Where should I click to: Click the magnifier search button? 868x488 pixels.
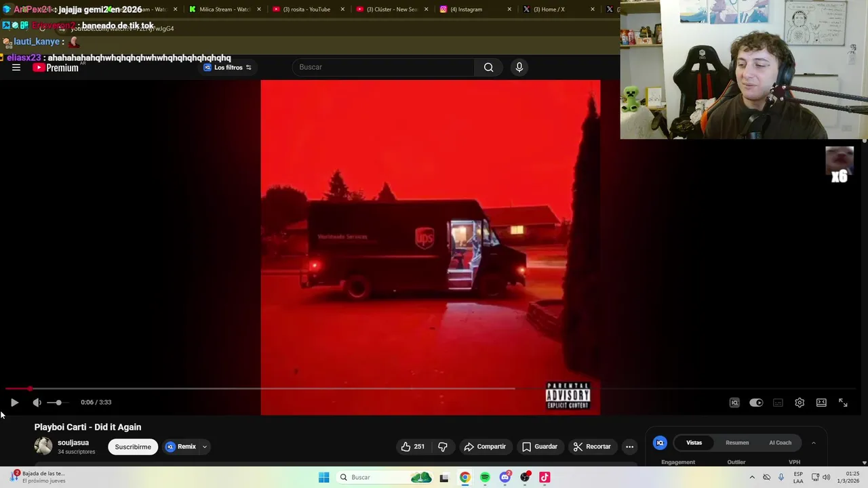pos(488,67)
